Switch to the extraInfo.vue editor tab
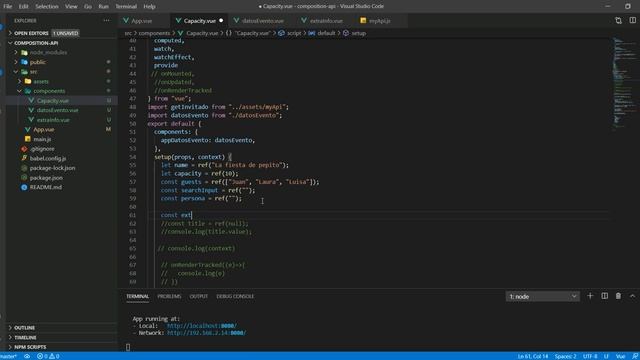This screenshot has width=640, height=360. coord(326,21)
